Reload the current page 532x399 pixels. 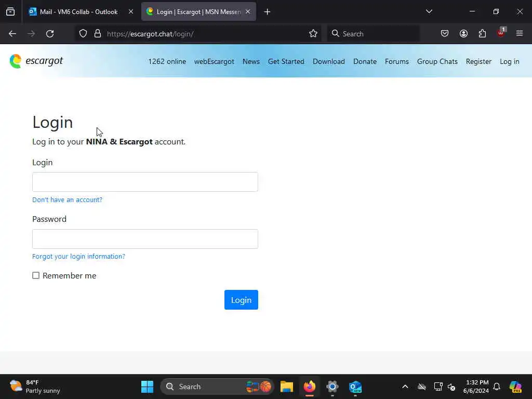(x=50, y=34)
